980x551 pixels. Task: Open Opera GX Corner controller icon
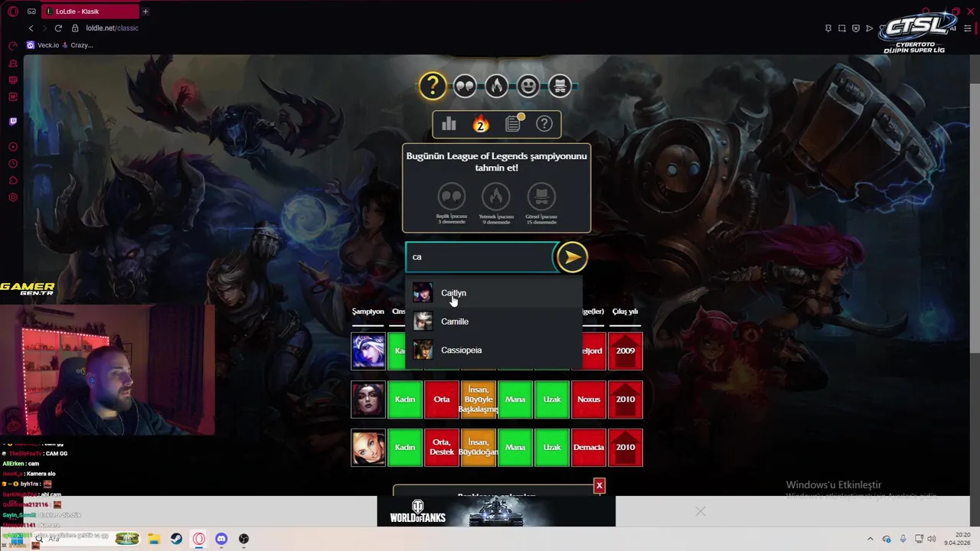[31, 11]
